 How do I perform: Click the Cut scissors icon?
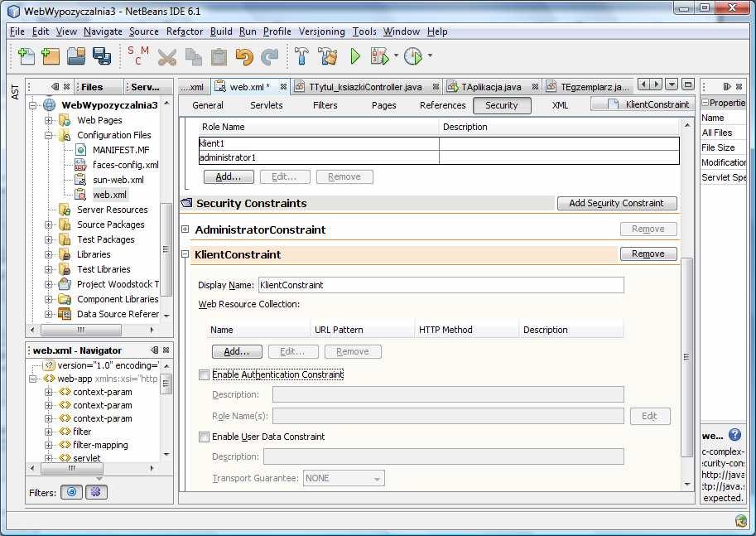[166, 56]
